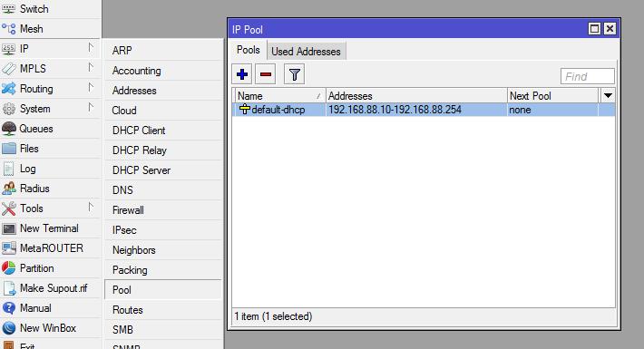Close the IP Pool window
Viewport: 644px width, 349px height.
(610, 29)
